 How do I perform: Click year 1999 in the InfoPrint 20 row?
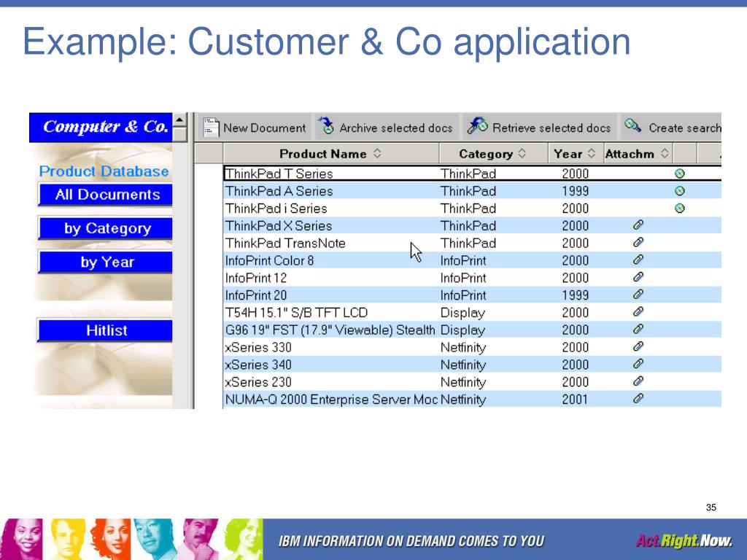[x=575, y=295]
